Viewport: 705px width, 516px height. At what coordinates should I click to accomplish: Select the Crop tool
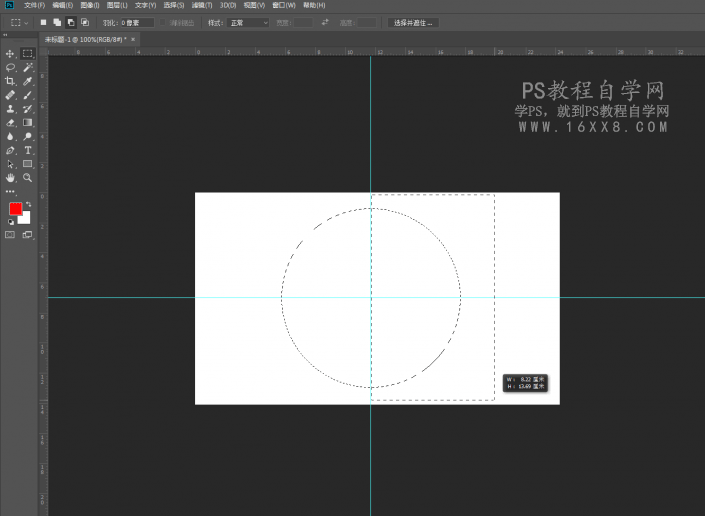click(x=10, y=81)
